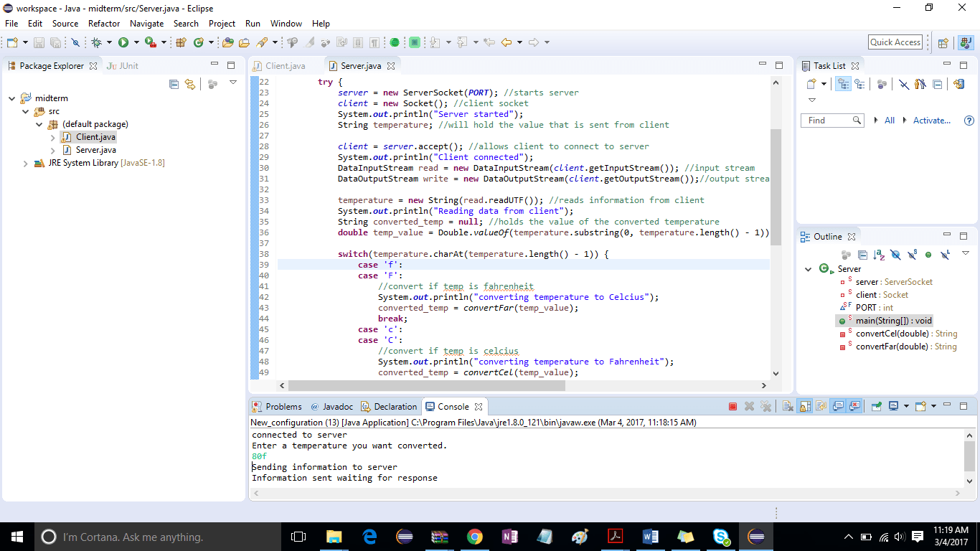Pin the Console view
This screenshot has height=551, width=980.
[x=877, y=406]
